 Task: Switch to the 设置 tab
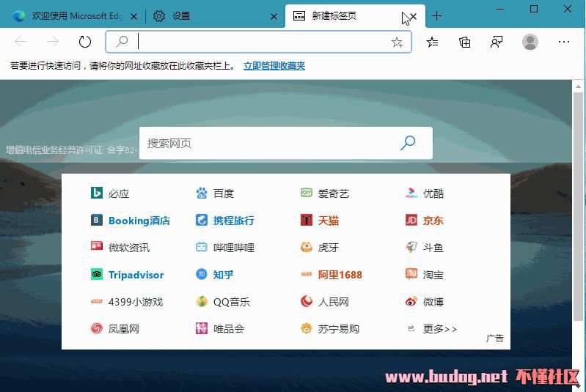[215, 16]
